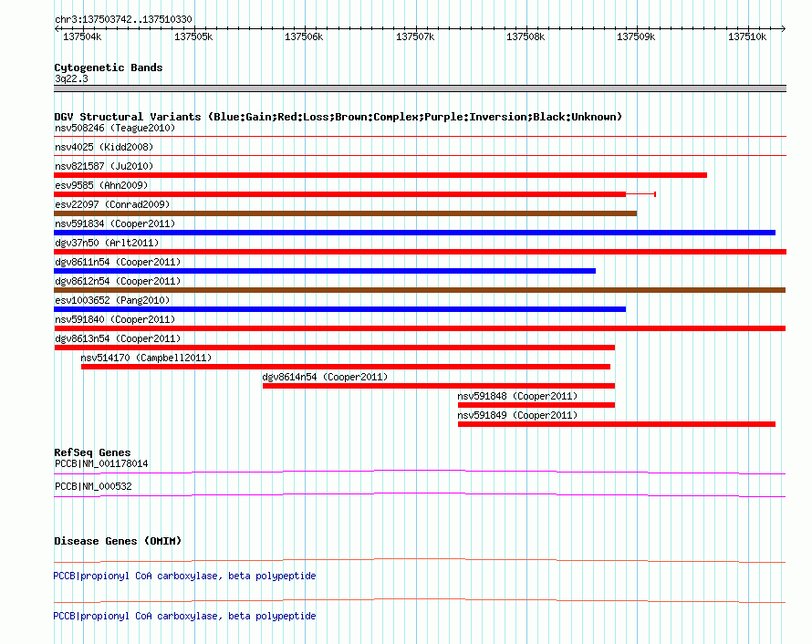
Task: Select the PCCB|NM_000532 RefSeq gene label
Action: pyautogui.click(x=93, y=486)
